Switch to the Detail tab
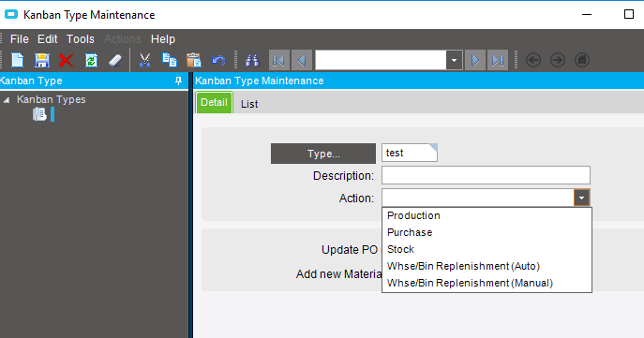Screen dimensions: 644x338 click(x=214, y=103)
